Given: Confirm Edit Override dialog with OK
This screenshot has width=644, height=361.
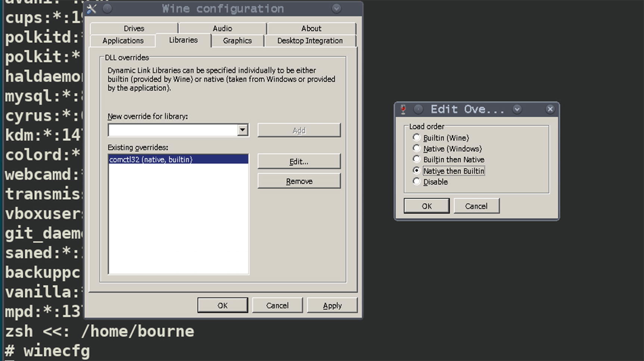Looking at the screenshot, I should 427,206.
